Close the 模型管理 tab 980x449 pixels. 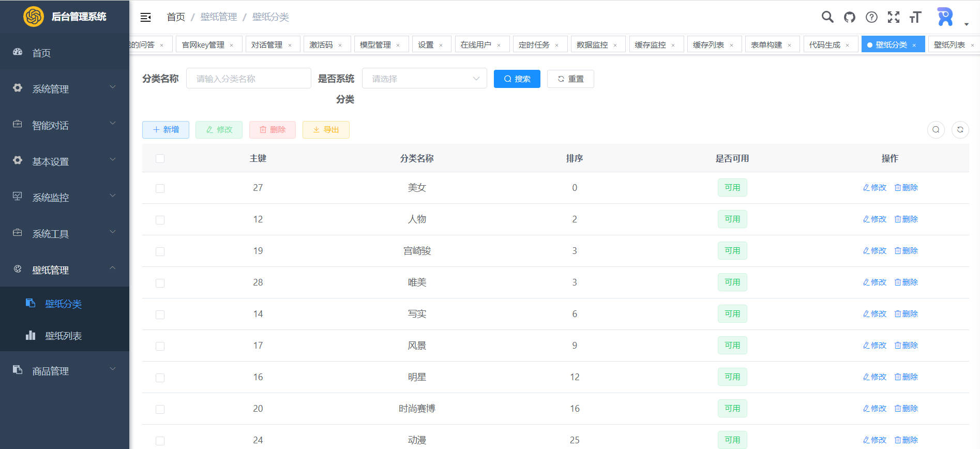coord(398,45)
